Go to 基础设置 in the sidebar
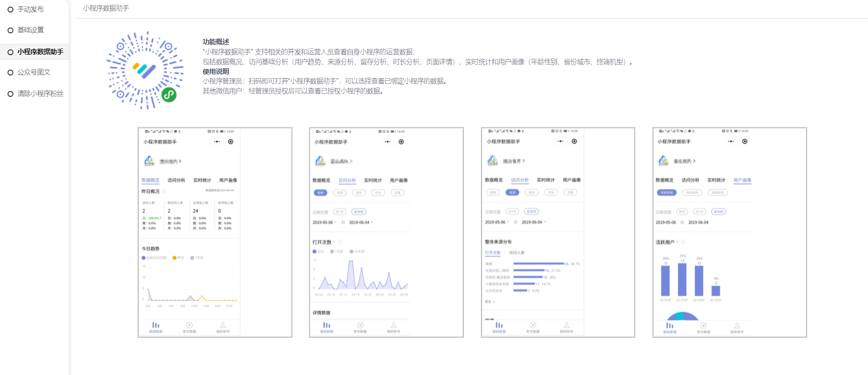The height and width of the screenshot is (375, 868). [30, 30]
